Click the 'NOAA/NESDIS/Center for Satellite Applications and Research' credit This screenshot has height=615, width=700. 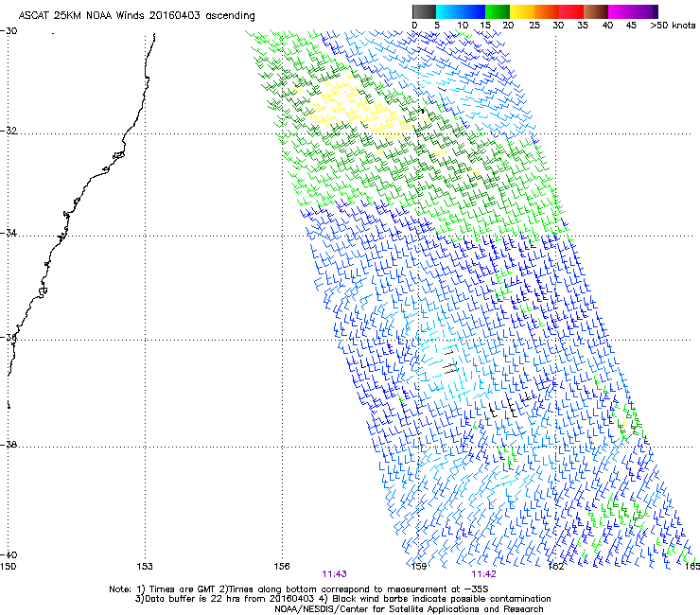(409, 609)
